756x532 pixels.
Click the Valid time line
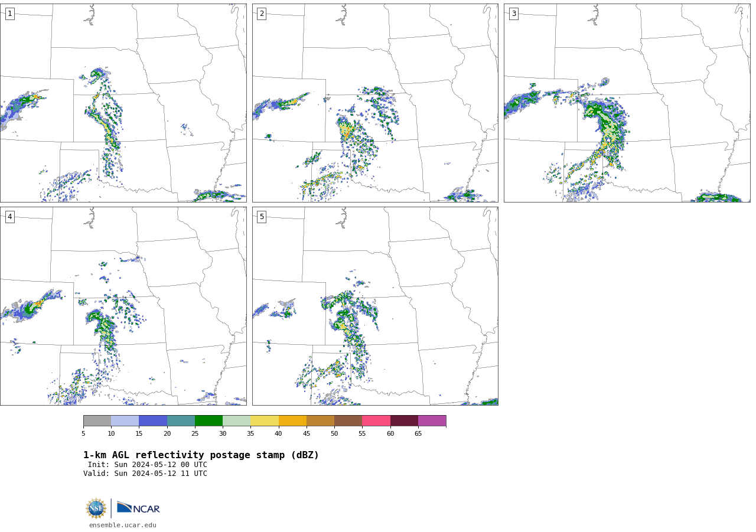145,474
